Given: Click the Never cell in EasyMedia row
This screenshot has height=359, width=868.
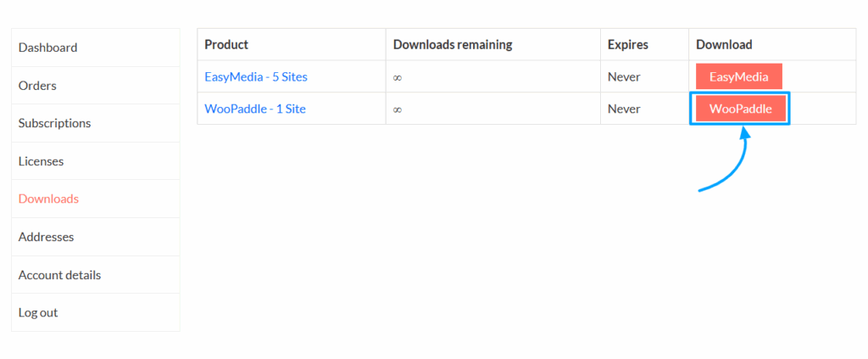Looking at the screenshot, I should click(x=624, y=76).
